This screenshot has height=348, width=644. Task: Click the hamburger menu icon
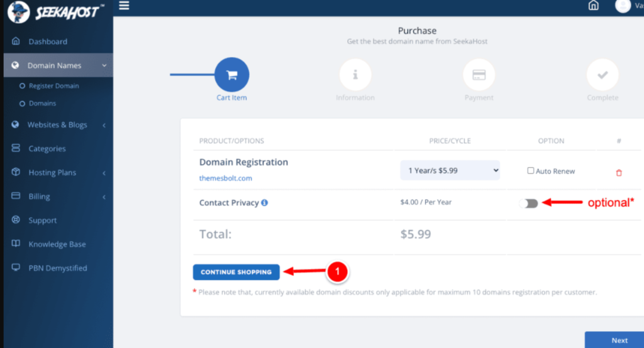124,6
